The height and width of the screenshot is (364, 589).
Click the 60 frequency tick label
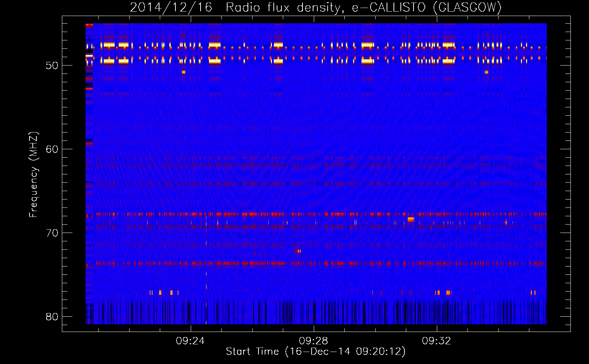[x=52, y=149]
